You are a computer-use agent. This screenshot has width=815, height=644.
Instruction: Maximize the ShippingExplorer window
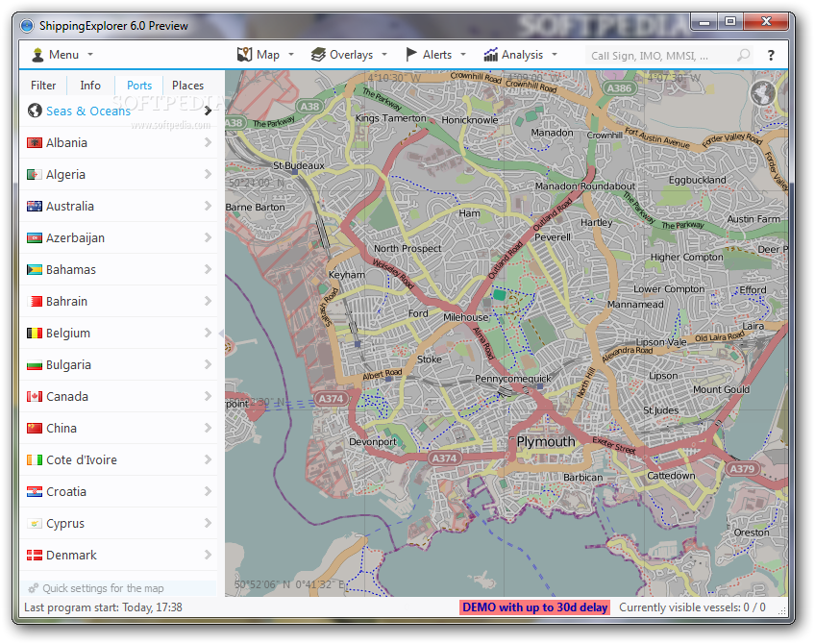coord(730,22)
